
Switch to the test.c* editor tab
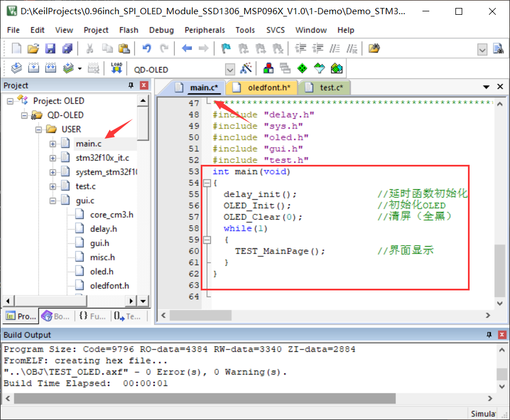coord(325,88)
